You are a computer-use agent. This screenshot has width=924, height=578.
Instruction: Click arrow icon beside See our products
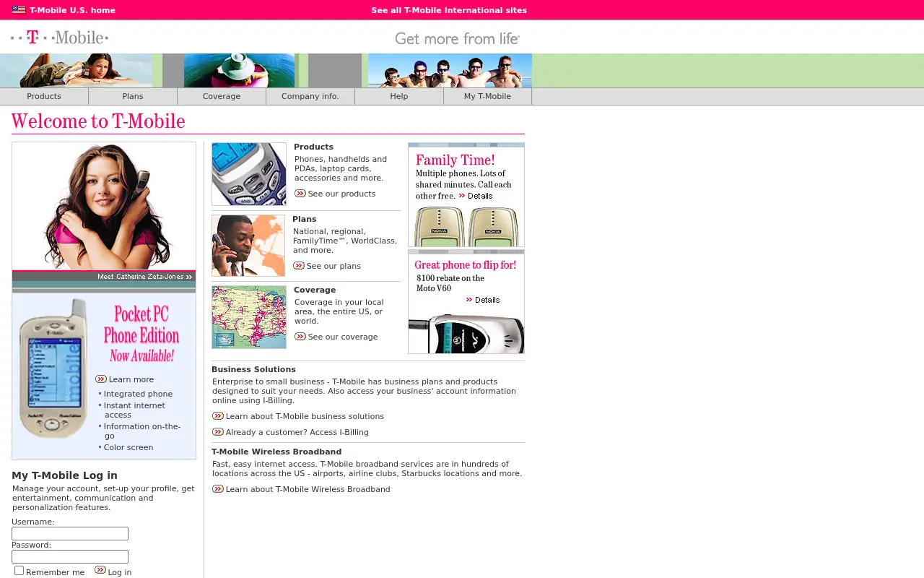tap(300, 194)
